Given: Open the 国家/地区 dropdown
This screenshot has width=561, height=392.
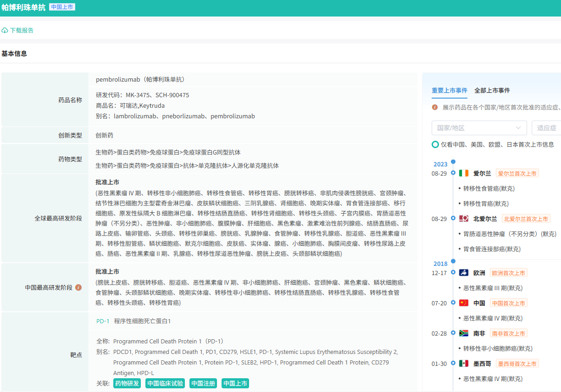Looking at the screenshot, I should (x=479, y=128).
